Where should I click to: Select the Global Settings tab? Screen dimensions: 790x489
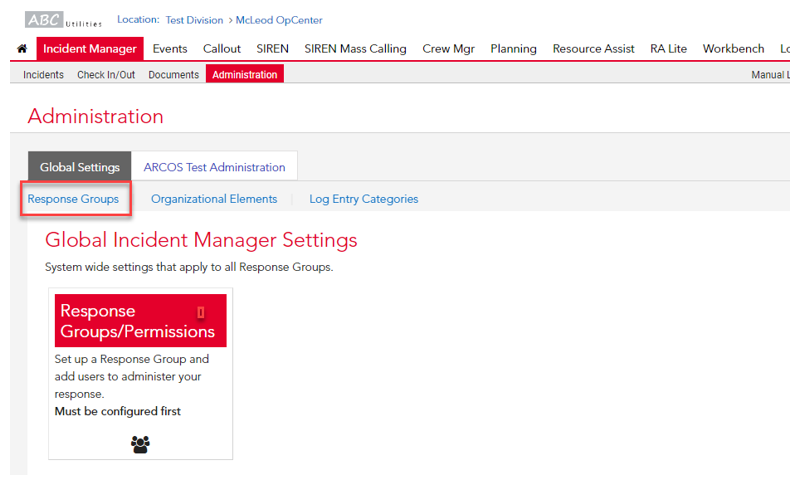point(80,167)
